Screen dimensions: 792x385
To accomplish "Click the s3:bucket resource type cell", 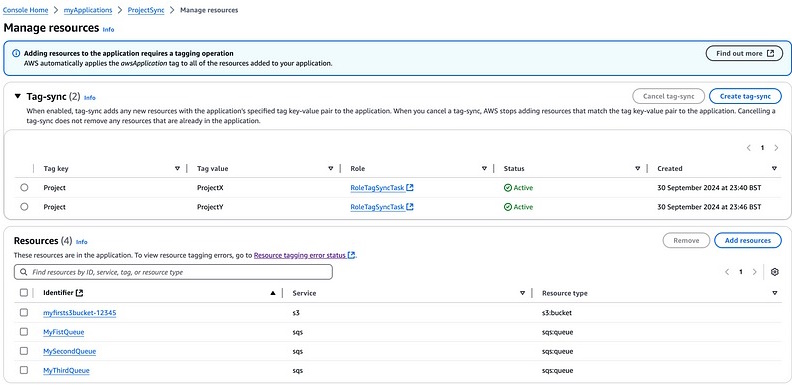I will 557,313.
